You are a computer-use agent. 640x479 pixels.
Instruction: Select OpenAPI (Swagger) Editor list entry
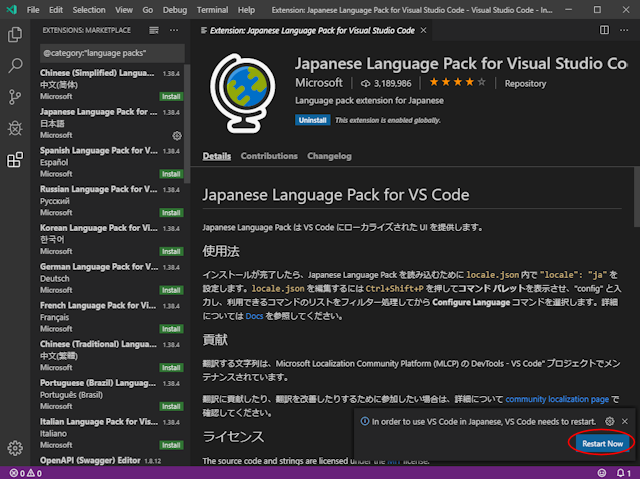[x=110, y=461]
